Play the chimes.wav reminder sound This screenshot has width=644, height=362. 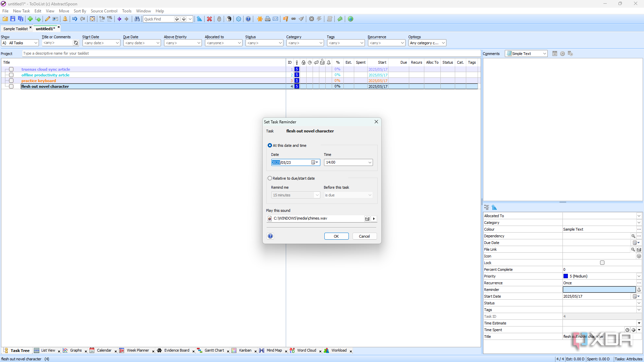tap(374, 219)
